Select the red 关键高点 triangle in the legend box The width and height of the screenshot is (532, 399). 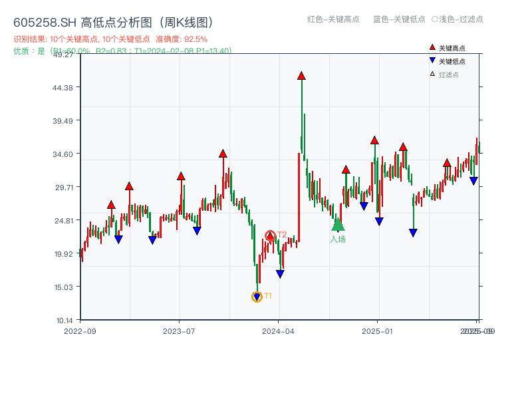tap(432, 47)
